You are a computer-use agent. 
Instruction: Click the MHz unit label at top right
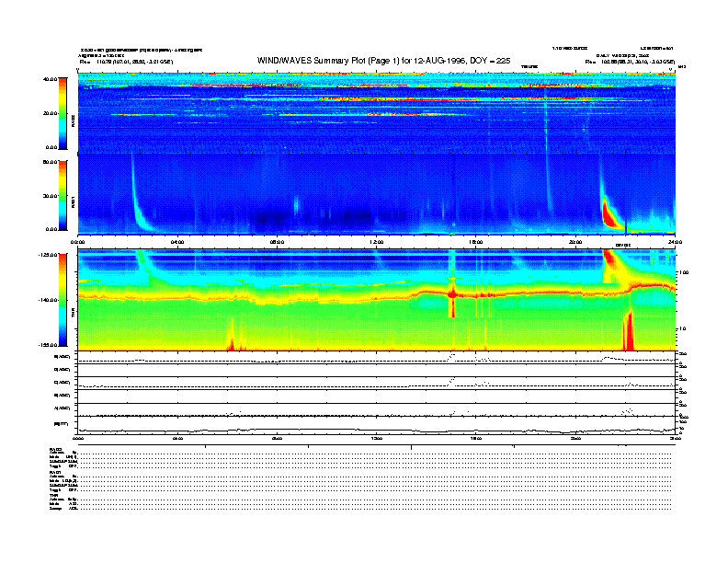coord(682,67)
